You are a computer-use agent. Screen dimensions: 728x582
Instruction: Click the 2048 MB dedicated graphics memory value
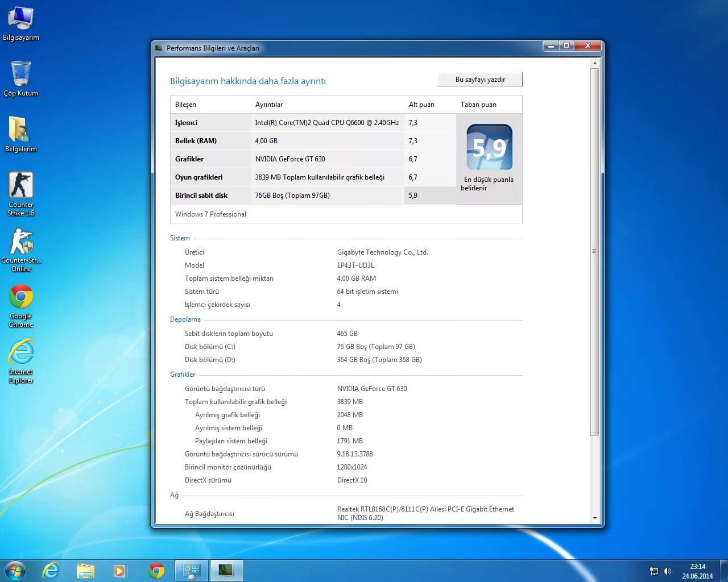coord(350,415)
